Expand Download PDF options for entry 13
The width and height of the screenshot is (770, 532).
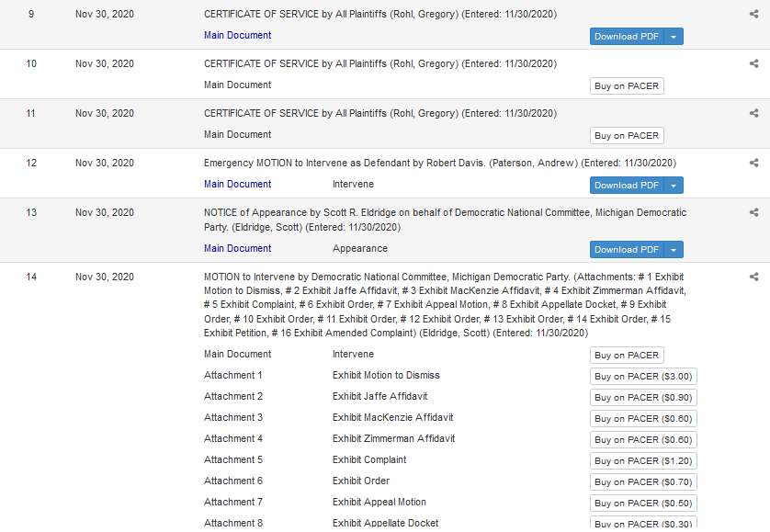coord(674,250)
